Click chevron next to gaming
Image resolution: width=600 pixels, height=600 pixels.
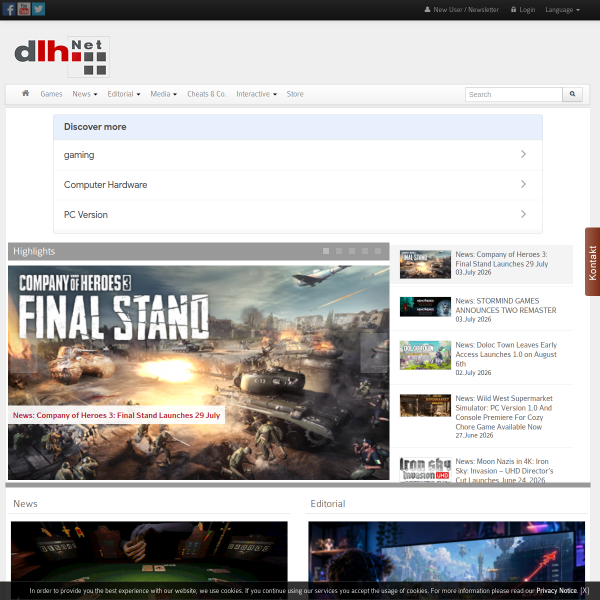click(523, 154)
